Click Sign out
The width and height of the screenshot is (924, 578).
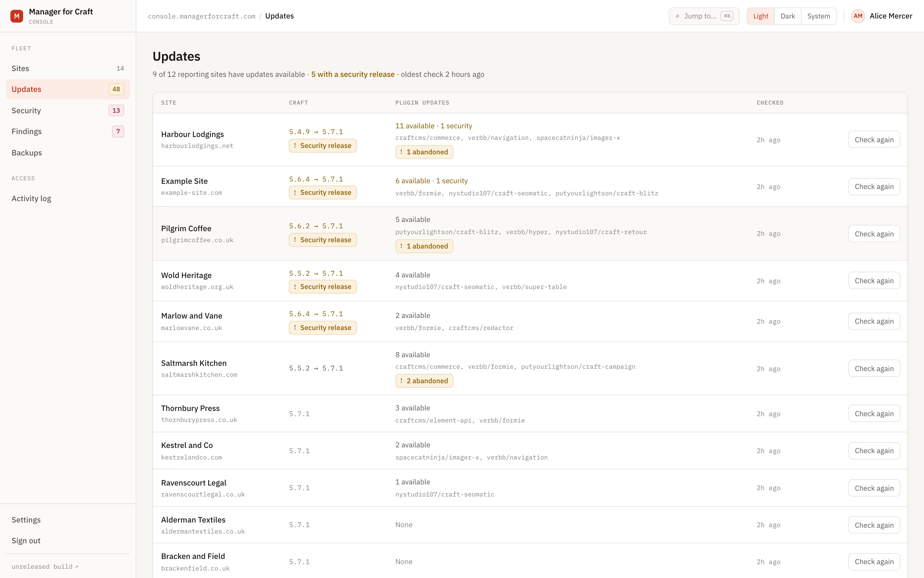coord(68,540)
